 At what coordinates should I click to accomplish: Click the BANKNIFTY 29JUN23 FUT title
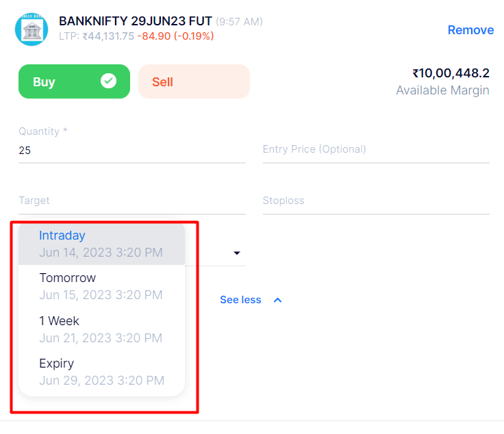(x=136, y=21)
